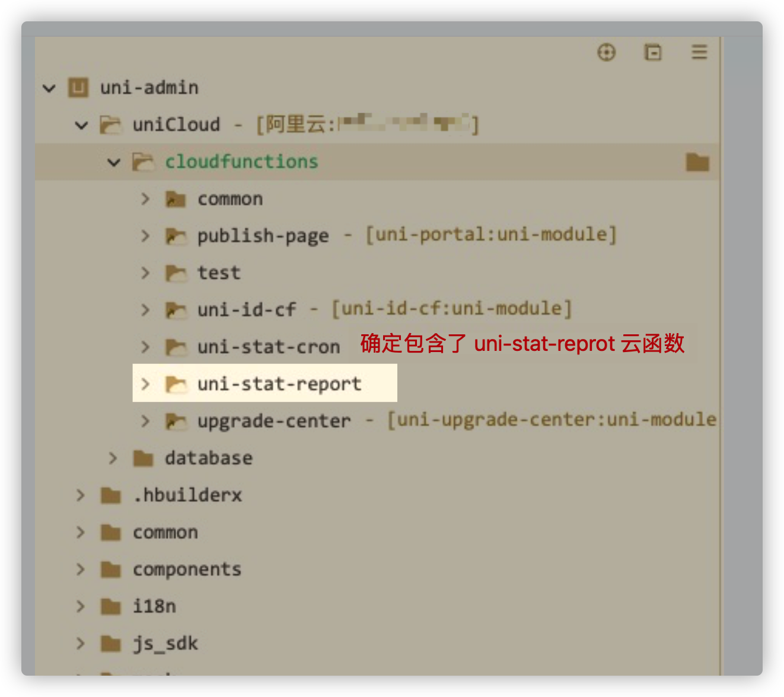Select the cloudfunctions label
Screen dimensions: 784x697
click(x=241, y=162)
